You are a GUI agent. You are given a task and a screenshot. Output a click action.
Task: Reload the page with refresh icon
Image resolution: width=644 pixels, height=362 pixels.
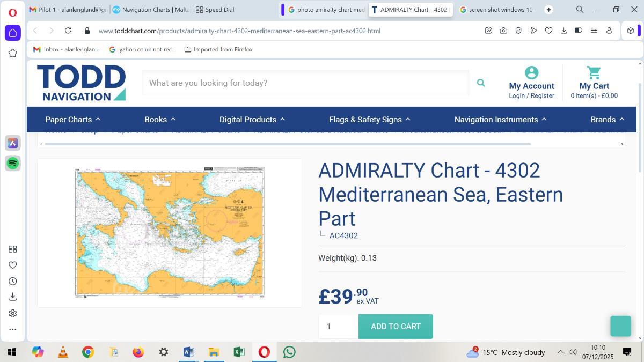(68, 31)
